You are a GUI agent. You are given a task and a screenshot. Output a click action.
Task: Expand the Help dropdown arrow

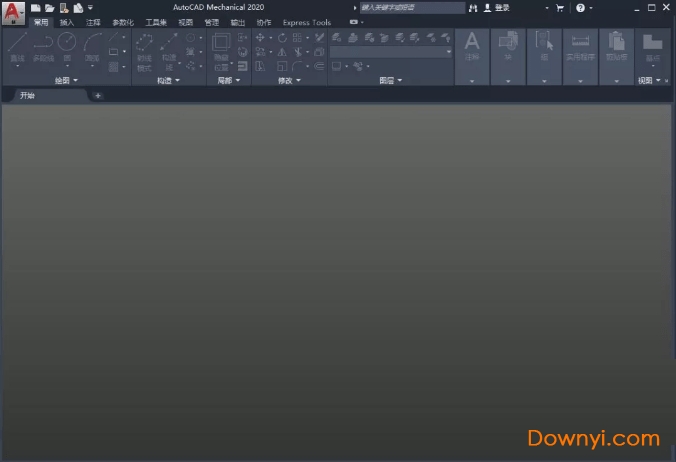(591, 8)
